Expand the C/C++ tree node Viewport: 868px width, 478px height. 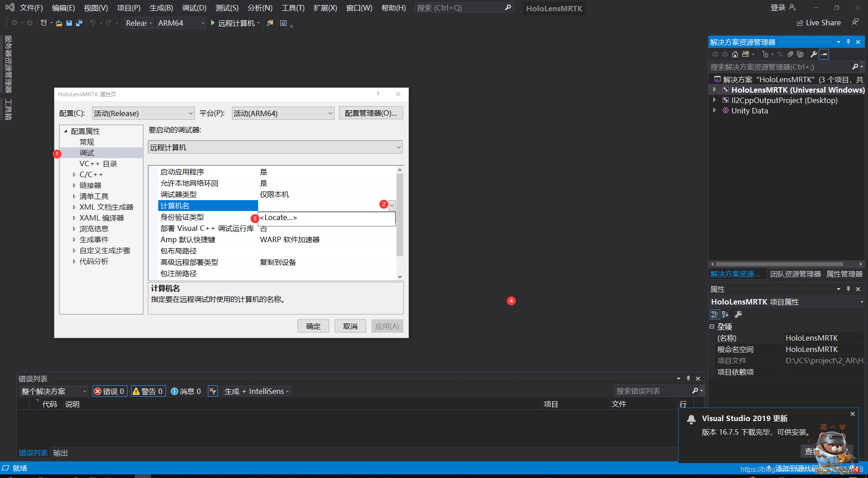tap(74, 174)
